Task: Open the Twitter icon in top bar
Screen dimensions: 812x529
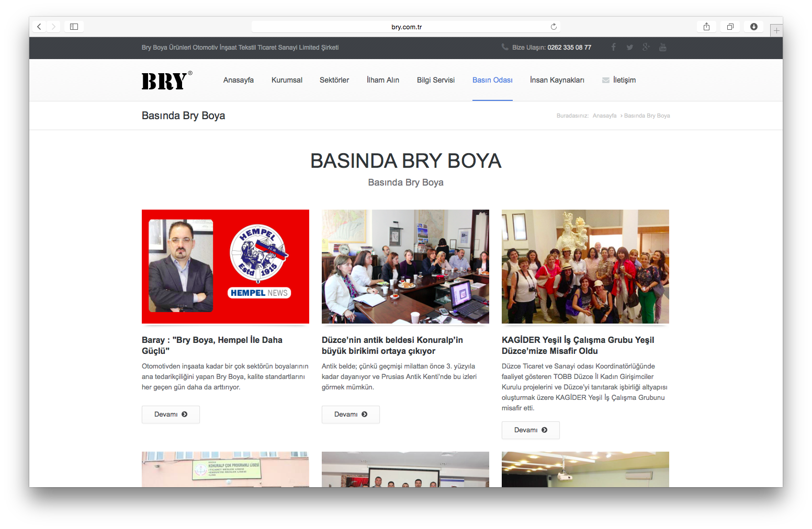Action: 630,47
